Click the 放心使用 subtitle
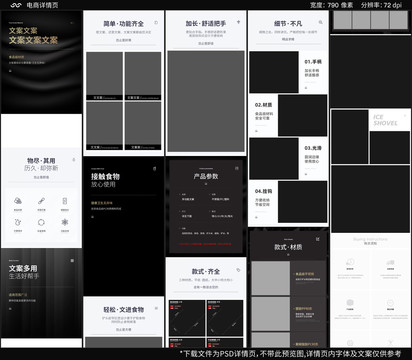Viewport: 412px width, 360px height. (x=103, y=184)
